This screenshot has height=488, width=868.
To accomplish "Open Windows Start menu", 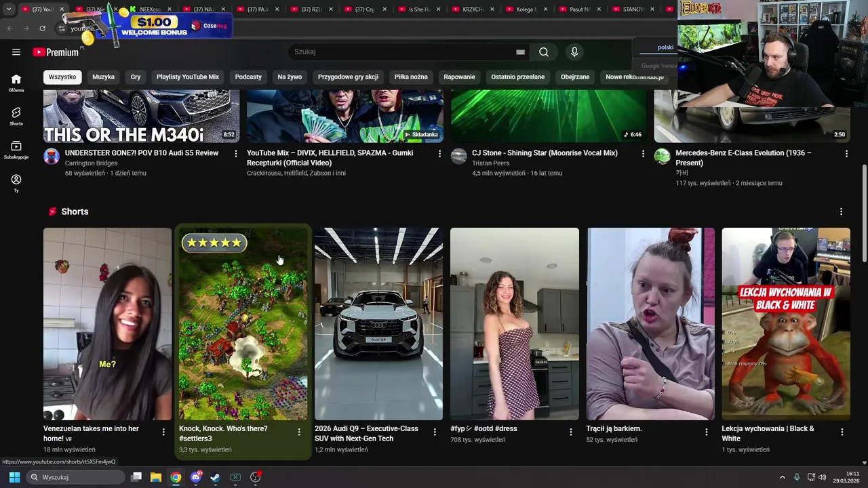I will tap(14, 477).
